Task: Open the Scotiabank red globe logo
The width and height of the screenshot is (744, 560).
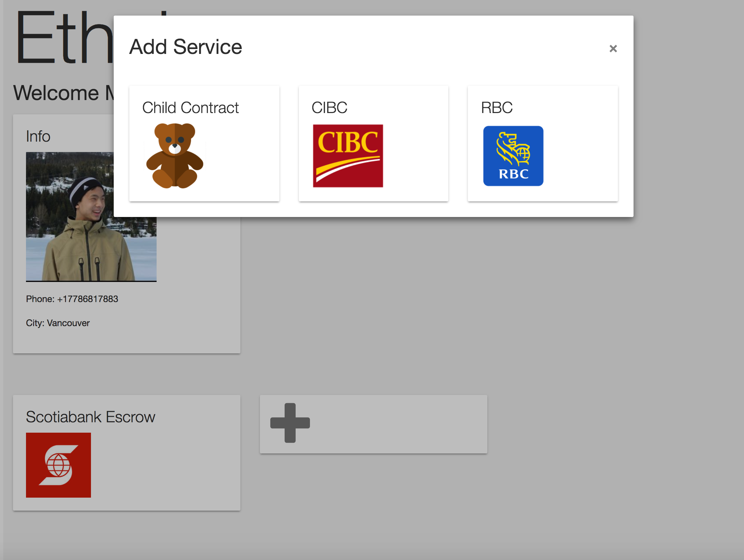Action: [x=58, y=465]
